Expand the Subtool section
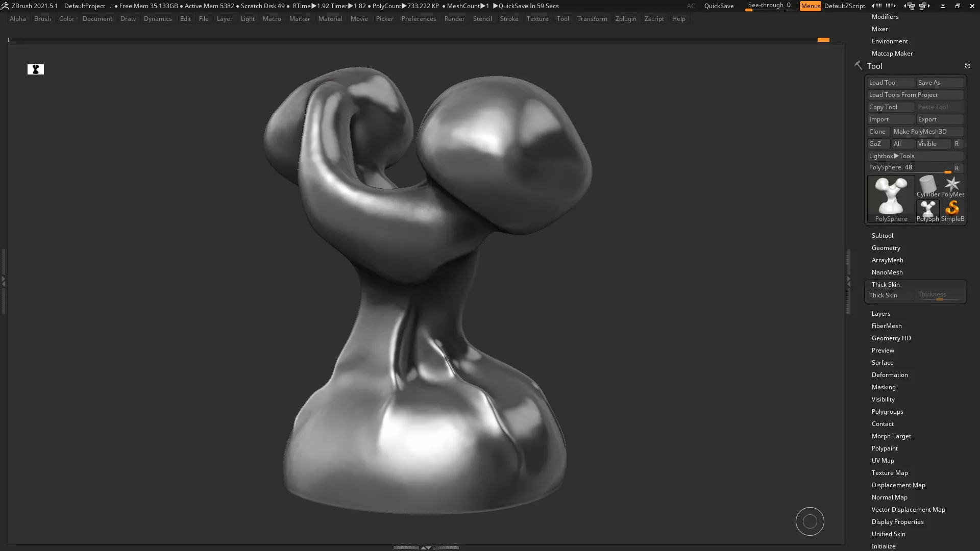The height and width of the screenshot is (551, 980). click(882, 236)
